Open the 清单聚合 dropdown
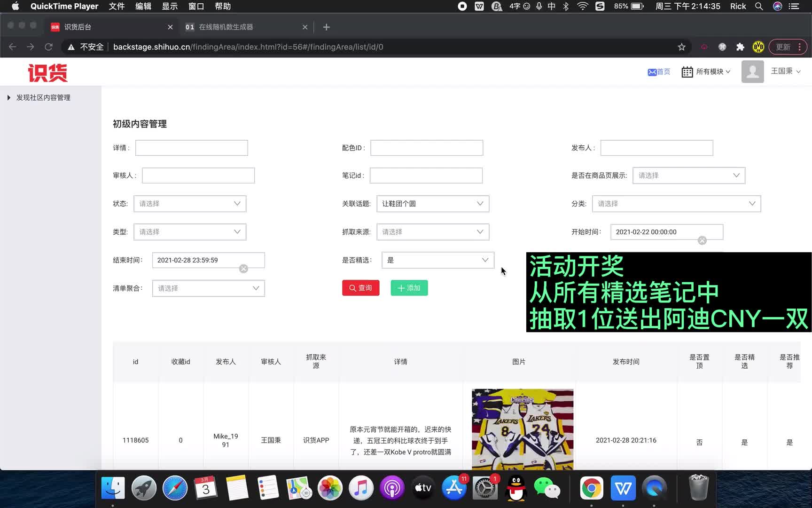Image resolution: width=812 pixels, height=508 pixels. pos(209,288)
